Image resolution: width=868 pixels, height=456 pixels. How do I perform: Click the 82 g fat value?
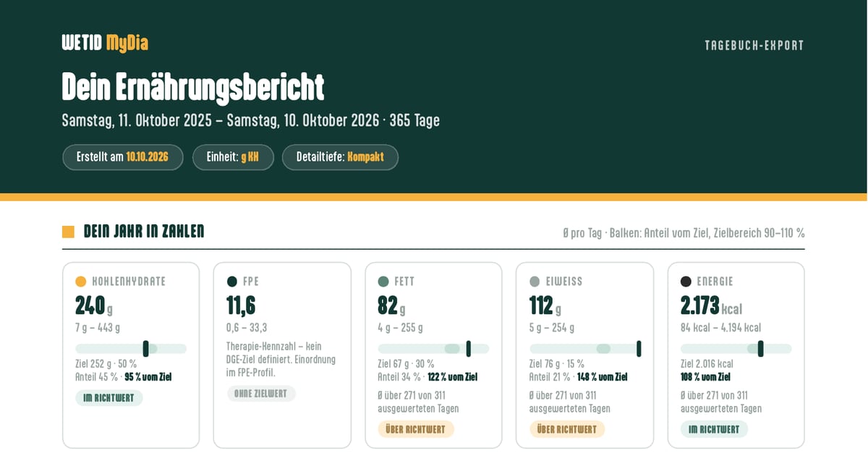point(391,306)
